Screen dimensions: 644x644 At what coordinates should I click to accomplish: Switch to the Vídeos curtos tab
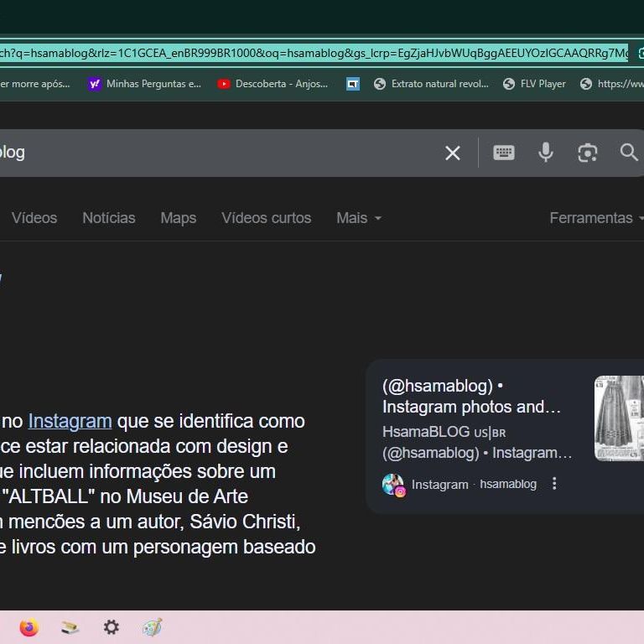tap(266, 218)
